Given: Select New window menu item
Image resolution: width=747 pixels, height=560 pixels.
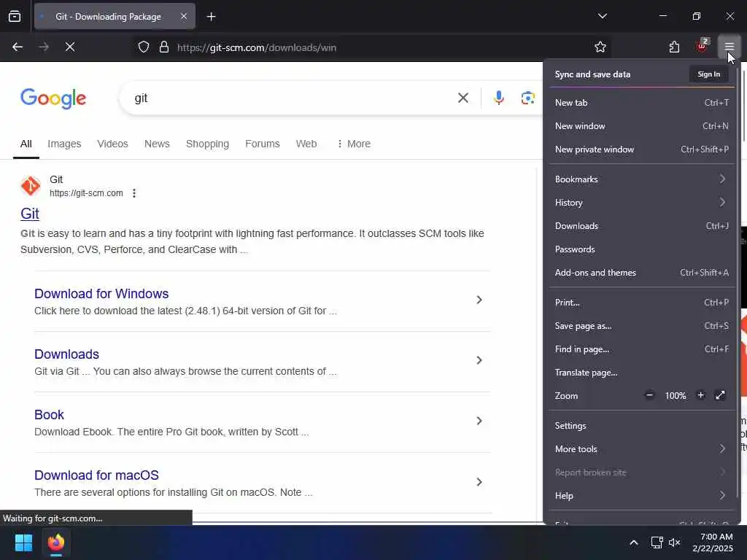Looking at the screenshot, I should (x=642, y=125).
